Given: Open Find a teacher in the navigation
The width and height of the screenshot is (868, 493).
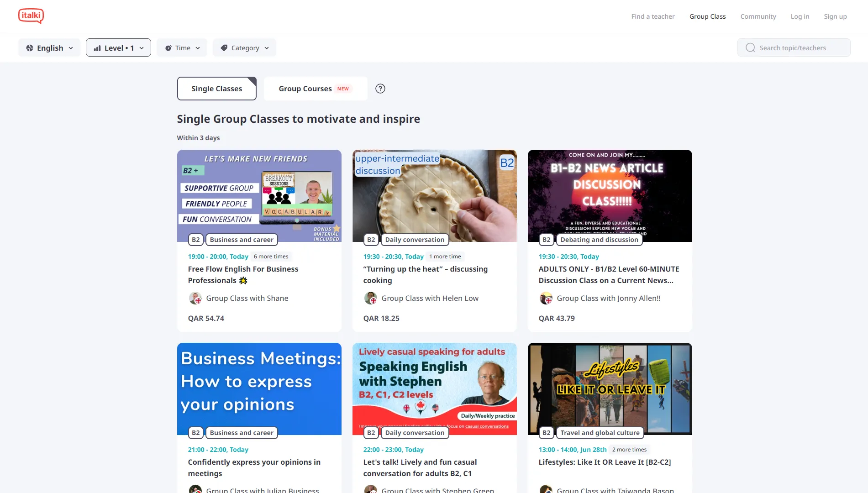Looking at the screenshot, I should click(653, 16).
